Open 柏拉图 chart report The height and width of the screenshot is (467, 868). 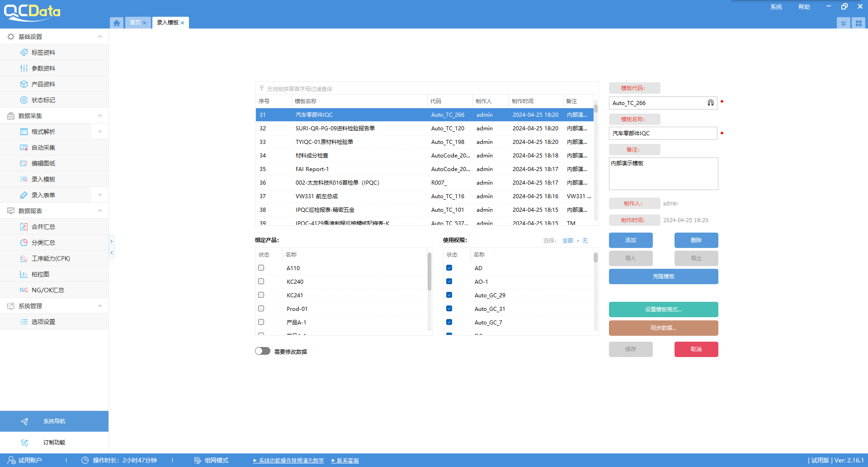click(x=41, y=274)
